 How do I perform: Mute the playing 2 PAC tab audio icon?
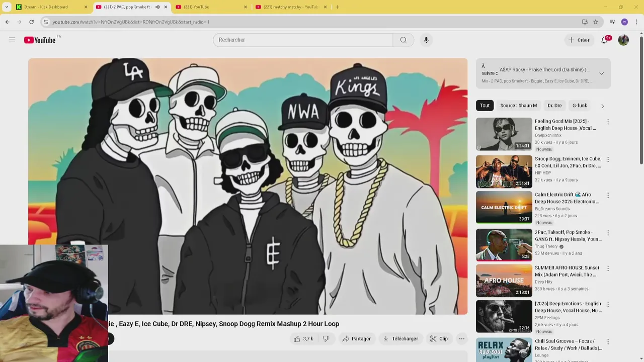157,7
